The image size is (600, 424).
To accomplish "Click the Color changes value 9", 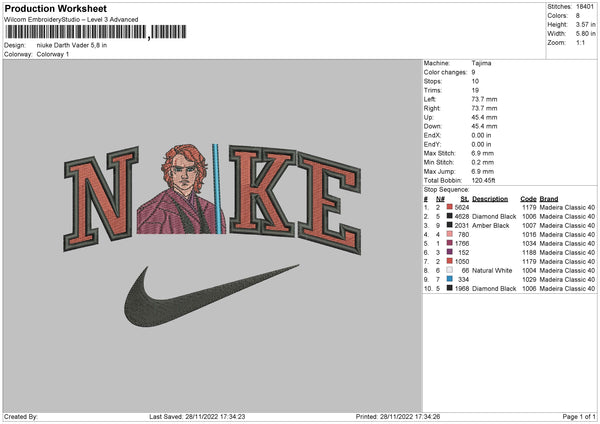I will 473,72.
